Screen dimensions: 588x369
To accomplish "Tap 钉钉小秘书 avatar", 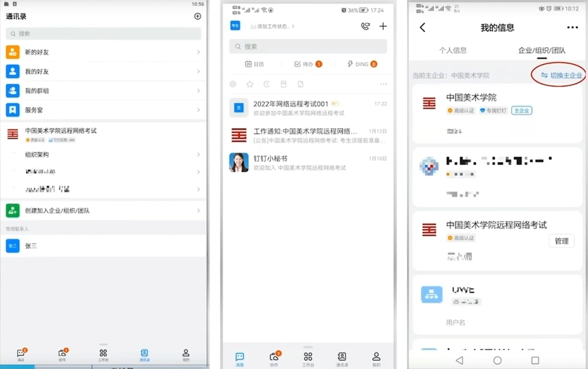I will (x=239, y=162).
